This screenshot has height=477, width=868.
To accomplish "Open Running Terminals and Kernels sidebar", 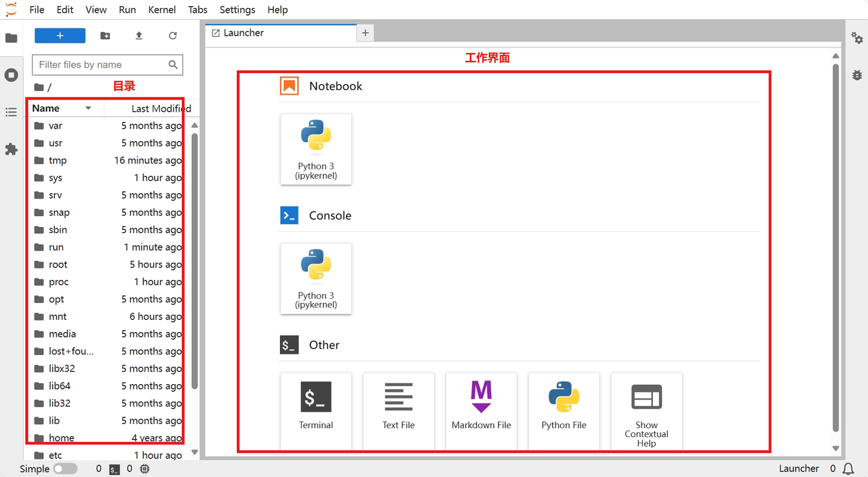I will tap(11, 75).
